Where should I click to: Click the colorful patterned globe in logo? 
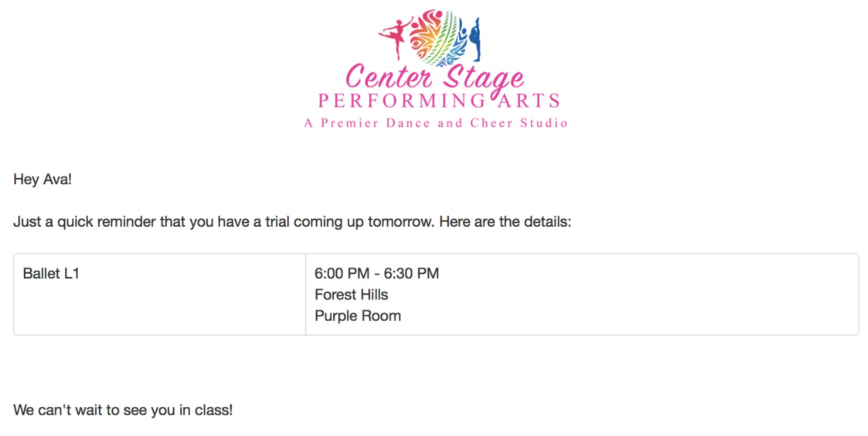(436, 38)
